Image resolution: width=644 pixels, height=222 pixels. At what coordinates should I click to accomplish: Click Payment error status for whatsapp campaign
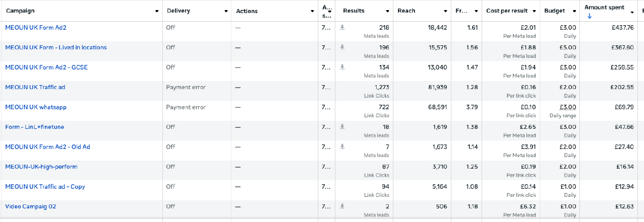pyautogui.click(x=186, y=107)
